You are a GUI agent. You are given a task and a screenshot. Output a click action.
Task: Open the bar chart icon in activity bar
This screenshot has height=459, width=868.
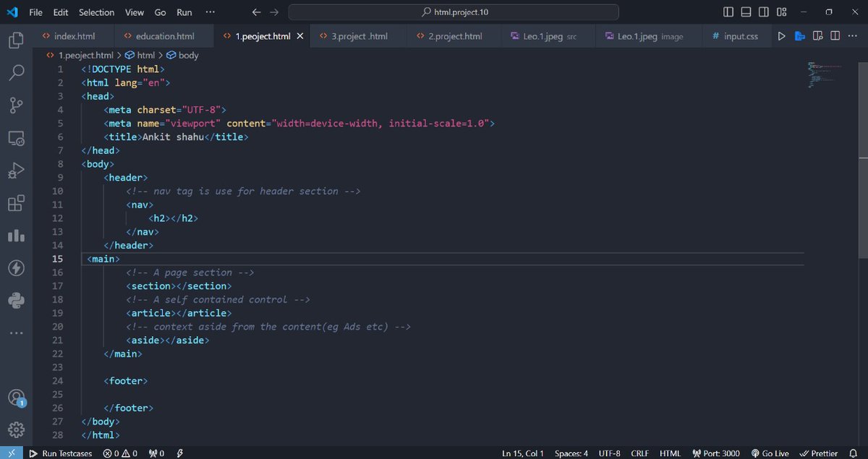click(16, 236)
